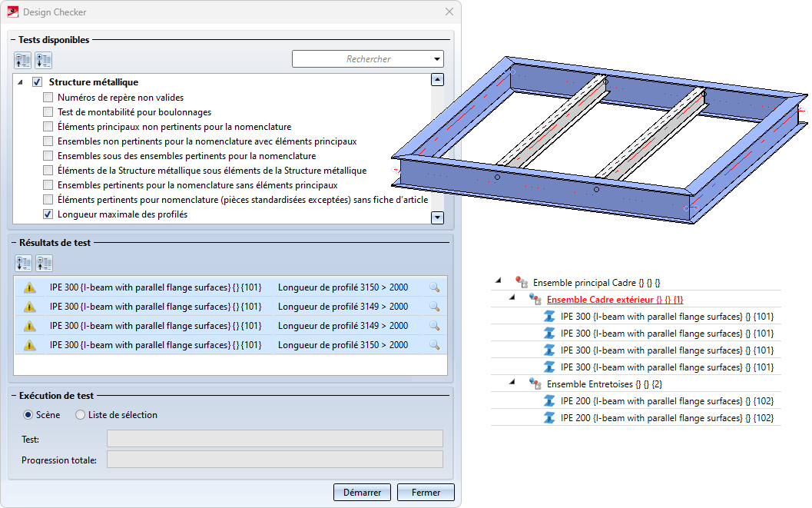Image resolution: width=812 pixels, height=508 pixels.
Task: Check Ensembles non pertinents avec éléments principaux
Action: click(x=48, y=141)
